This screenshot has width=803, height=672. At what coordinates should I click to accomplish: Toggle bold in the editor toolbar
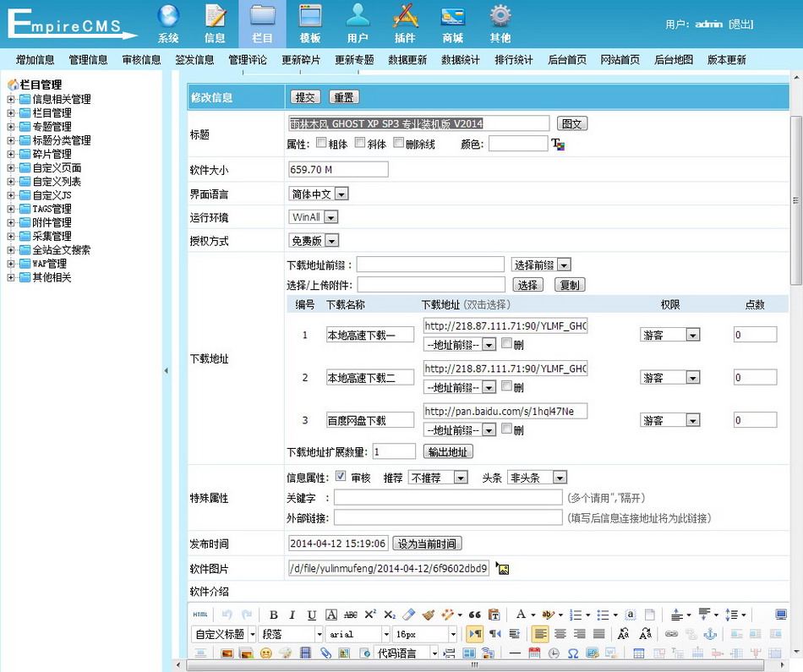[x=273, y=615]
